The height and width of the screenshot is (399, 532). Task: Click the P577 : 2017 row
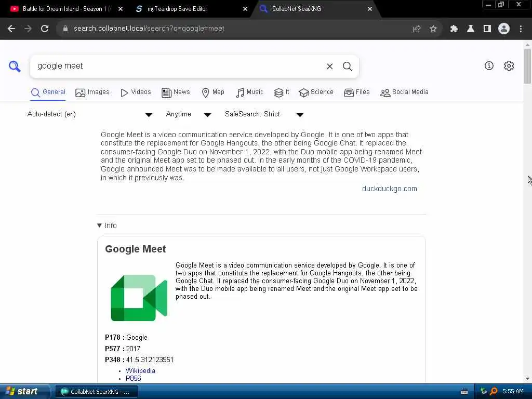tap(123, 349)
